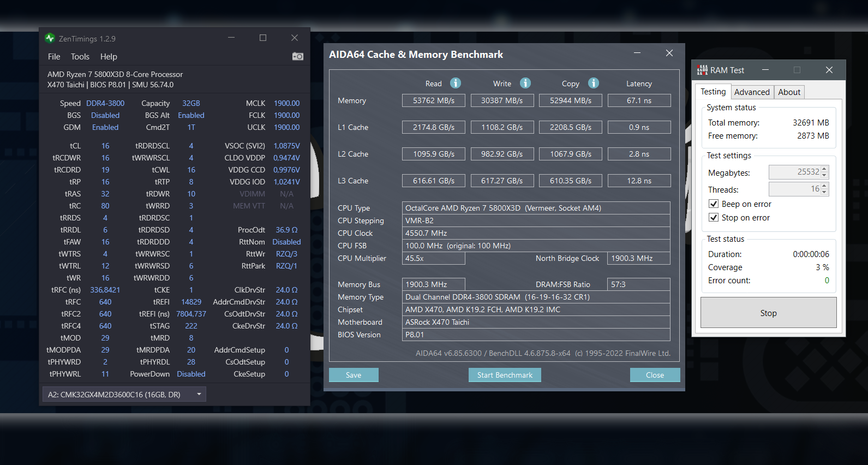Click the Memory Type field text
Screen dimensions: 868x465
pos(497,297)
